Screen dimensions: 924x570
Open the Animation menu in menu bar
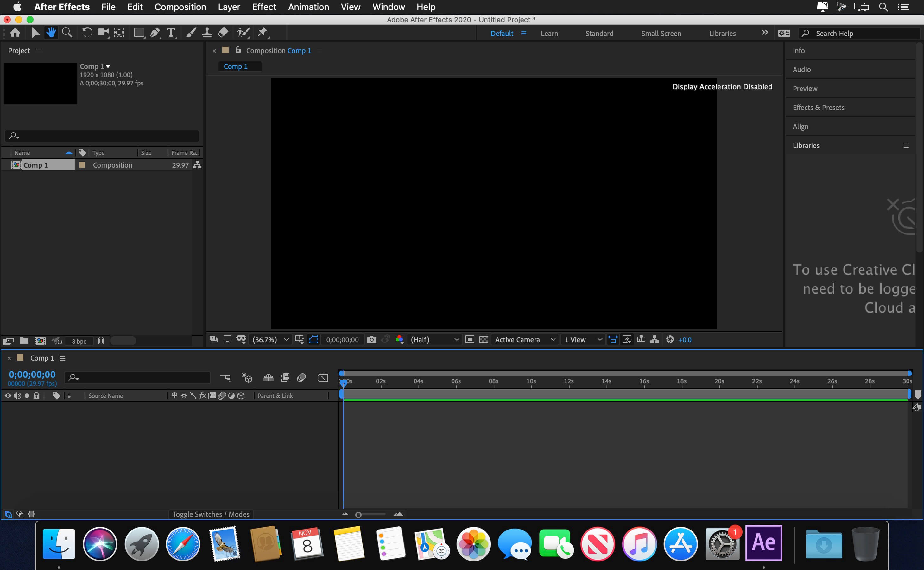coord(307,7)
